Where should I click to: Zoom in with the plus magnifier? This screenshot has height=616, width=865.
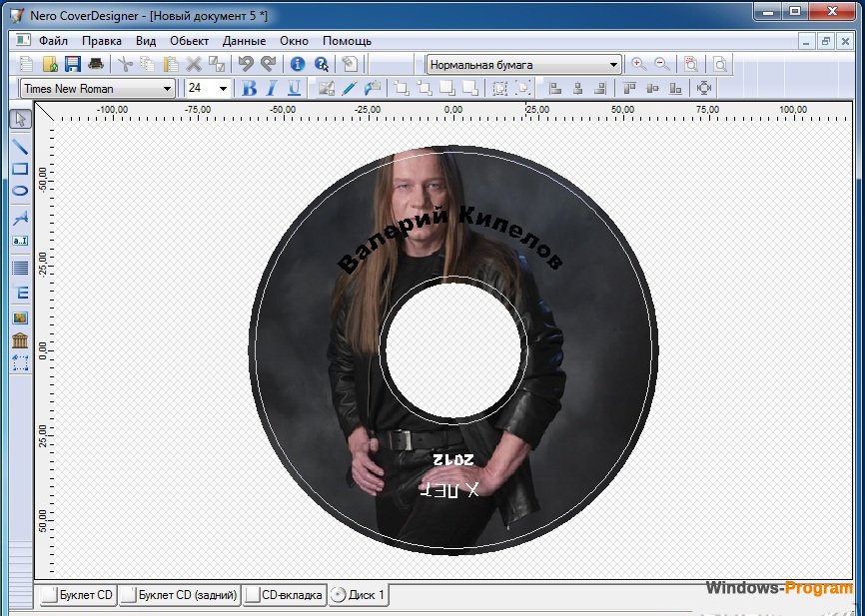[x=639, y=64]
